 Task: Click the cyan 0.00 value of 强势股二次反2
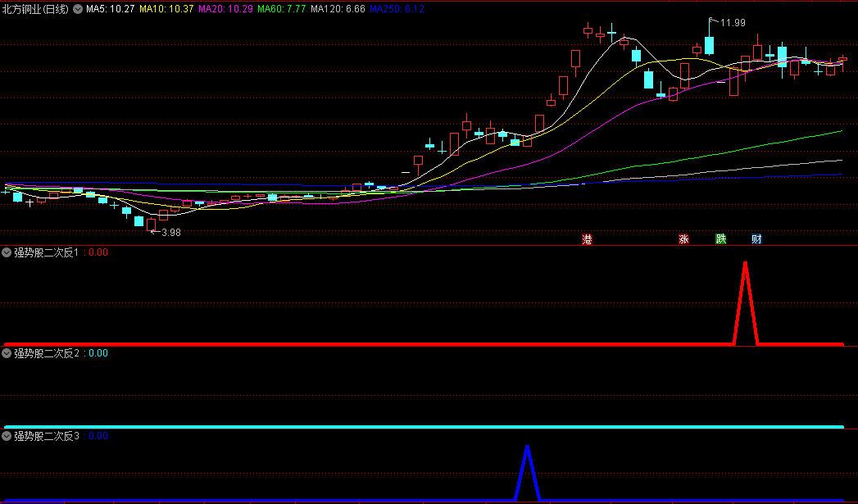pos(98,353)
